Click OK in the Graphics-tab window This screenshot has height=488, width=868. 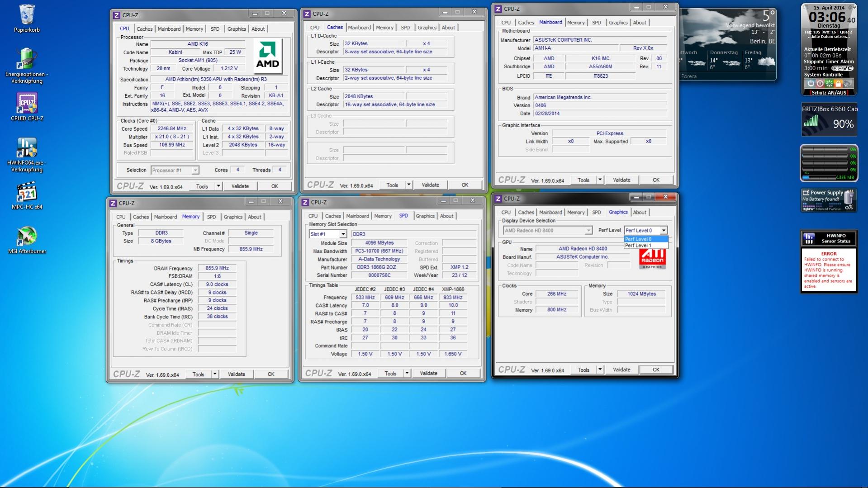pyautogui.click(x=656, y=370)
